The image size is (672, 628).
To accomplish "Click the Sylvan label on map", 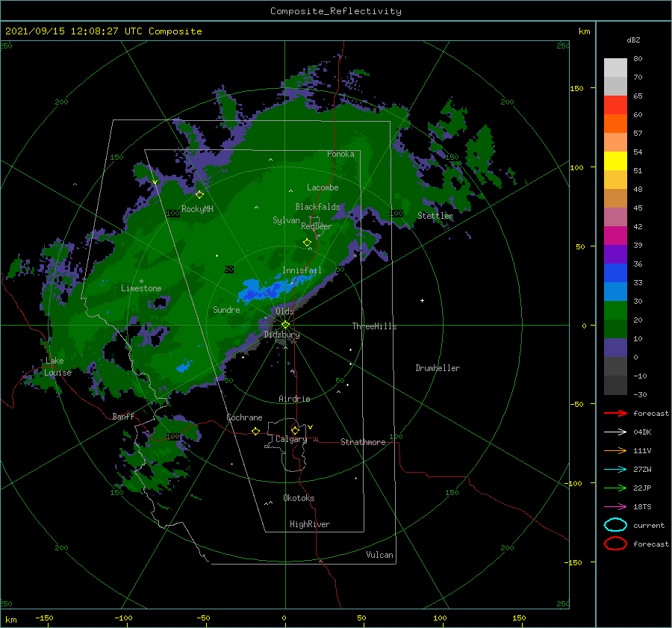I will click(286, 220).
